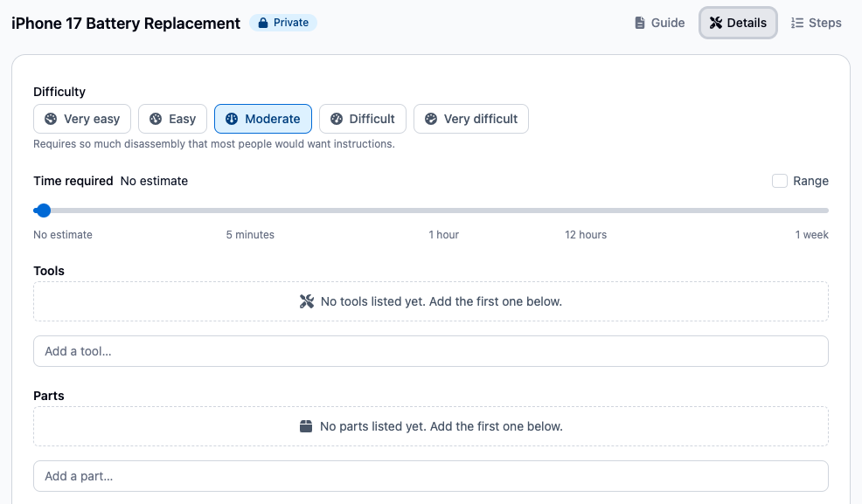Click the lock icon beside Private
862x504 pixels.
263,23
